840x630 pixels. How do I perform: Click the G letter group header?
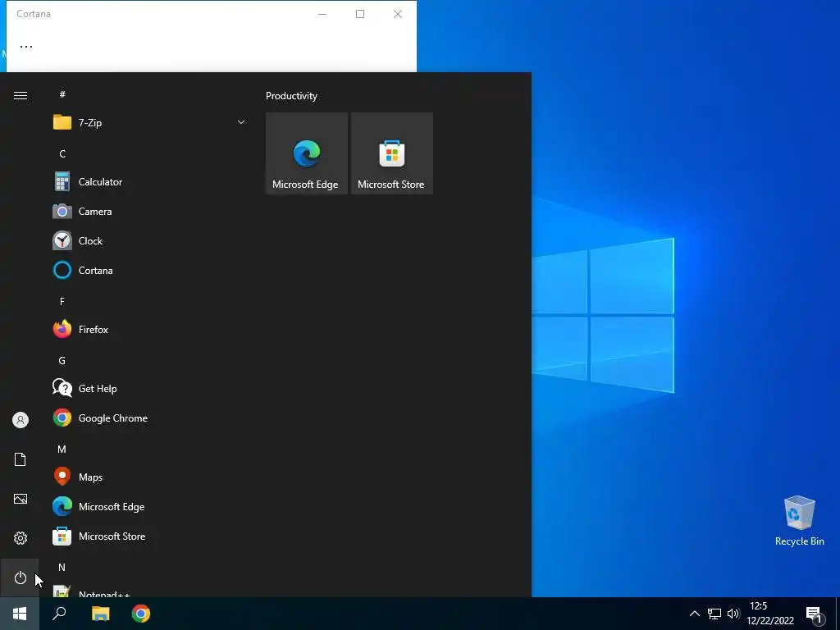[62, 361]
